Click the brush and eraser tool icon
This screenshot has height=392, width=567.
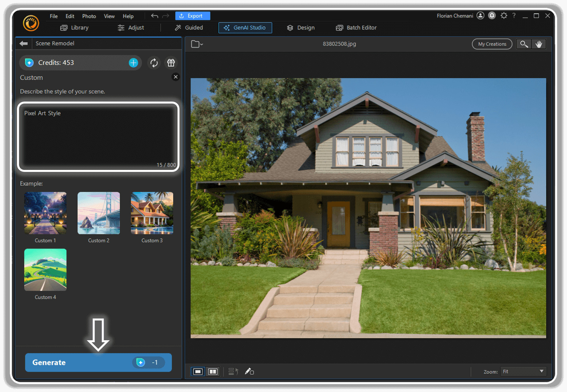(249, 371)
